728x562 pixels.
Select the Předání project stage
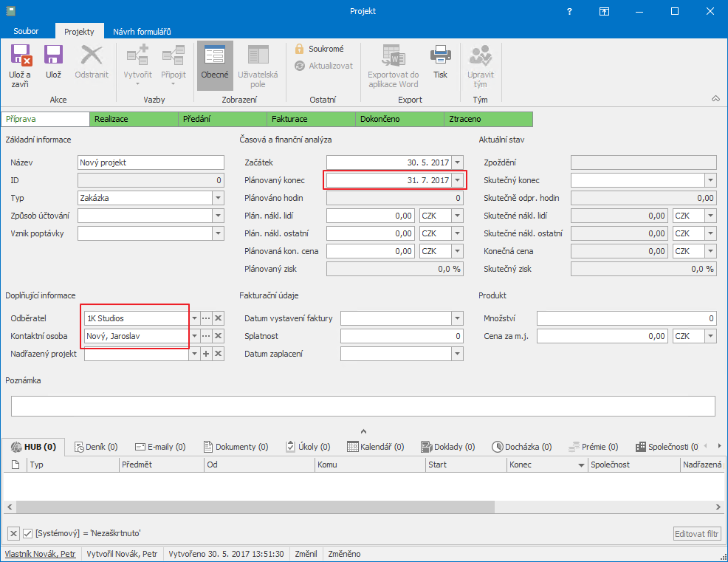(222, 119)
